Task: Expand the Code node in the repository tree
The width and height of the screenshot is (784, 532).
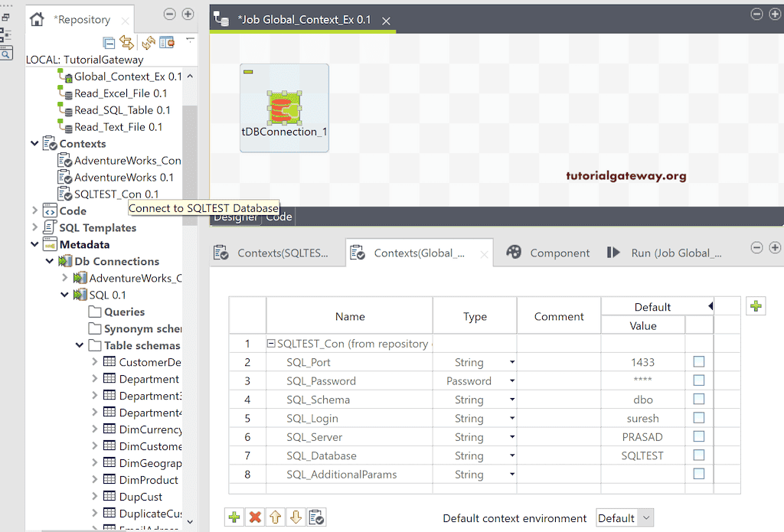Action: tap(34, 211)
